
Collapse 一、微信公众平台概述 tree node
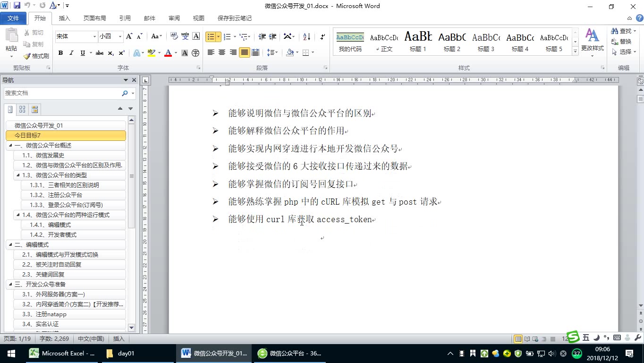coord(10,145)
